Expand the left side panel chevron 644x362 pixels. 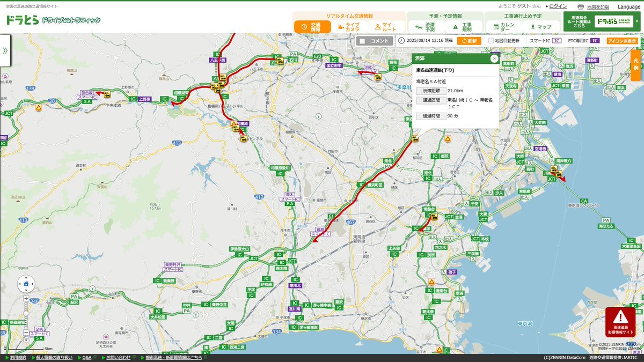[x=5, y=51]
